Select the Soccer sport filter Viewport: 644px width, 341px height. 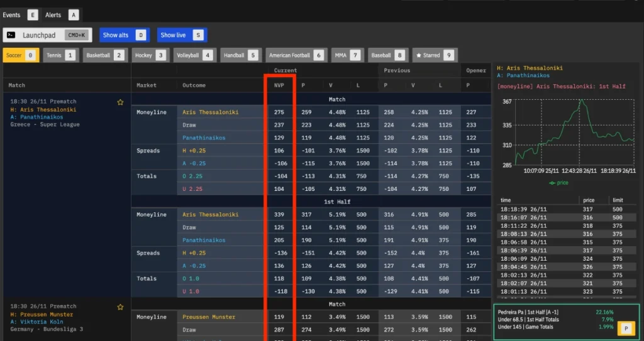[x=21, y=55]
